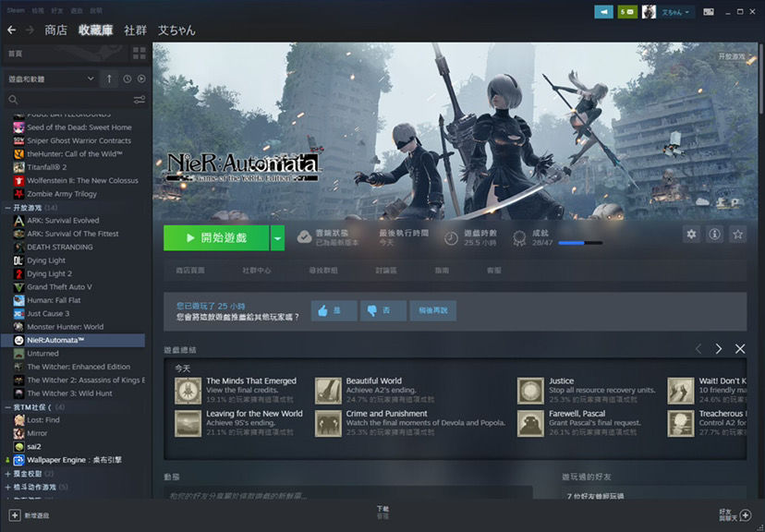The image size is (765, 532).
Task: Click green 開始遊戲 play button
Action: [216, 238]
